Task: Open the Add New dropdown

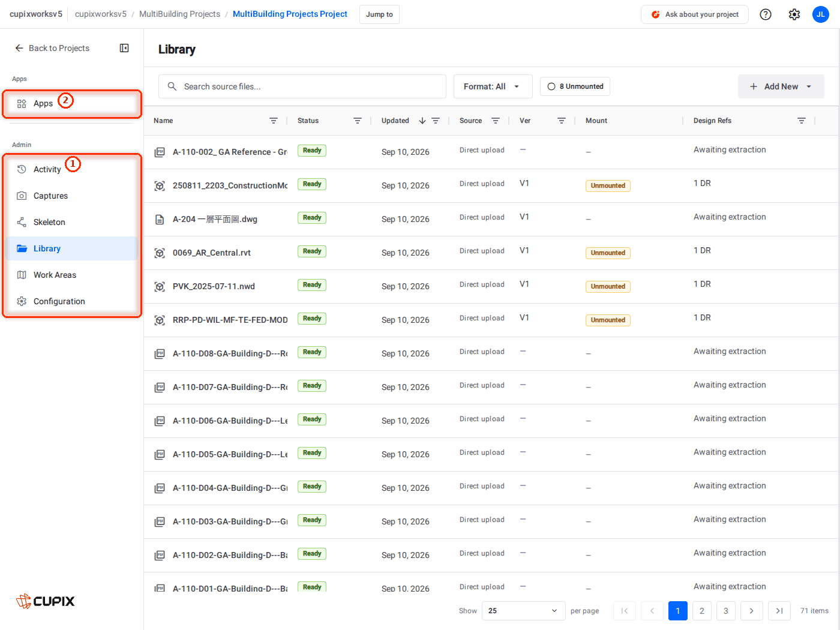Action: point(781,86)
